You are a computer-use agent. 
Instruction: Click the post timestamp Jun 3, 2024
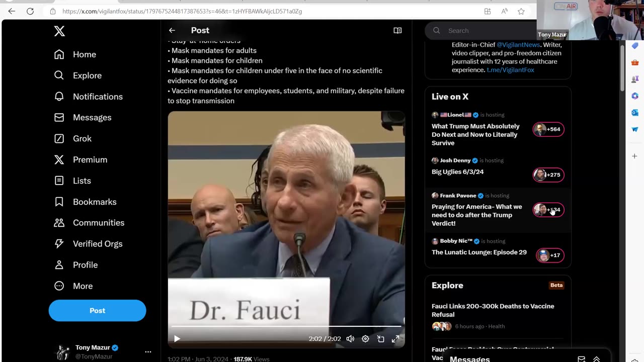tap(211, 359)
